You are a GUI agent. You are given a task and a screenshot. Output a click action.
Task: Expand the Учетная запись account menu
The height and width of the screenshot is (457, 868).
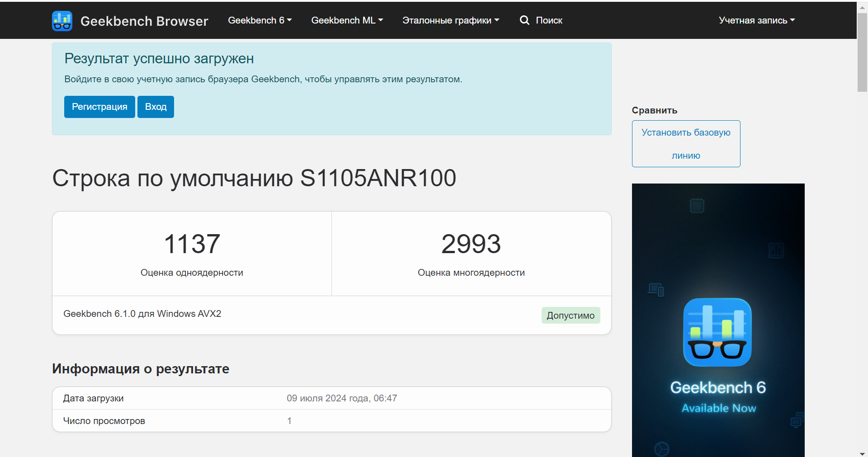point(757,20)
